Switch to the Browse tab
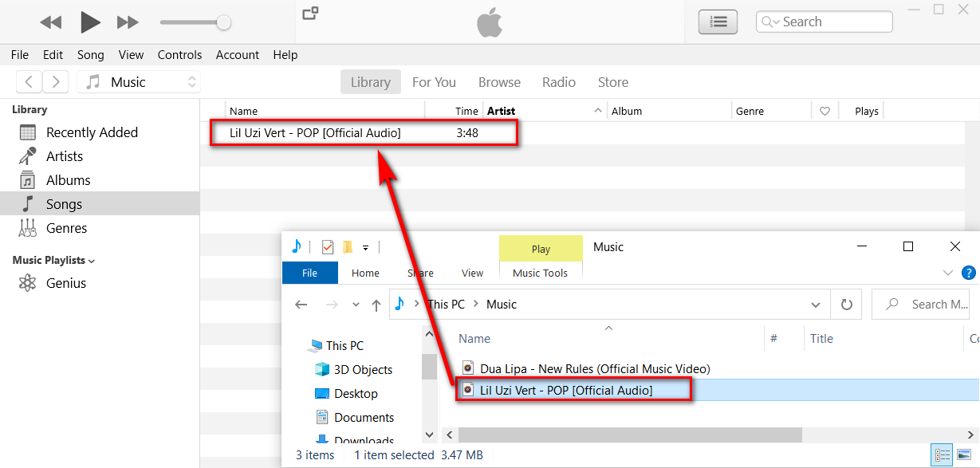980x468 pixels. pos(499,82)
